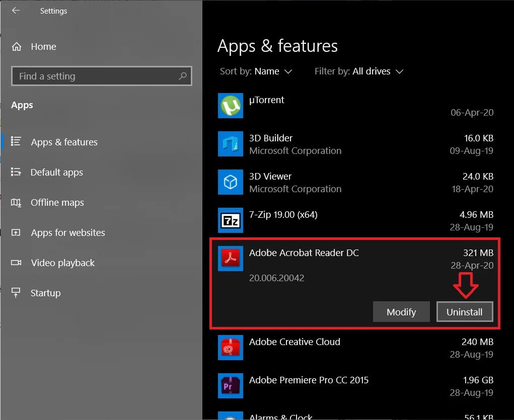Image resolution: width=514 pixels, height=420 pixels.
Task: Go to Home in Settings
Action: pos(44,46)
